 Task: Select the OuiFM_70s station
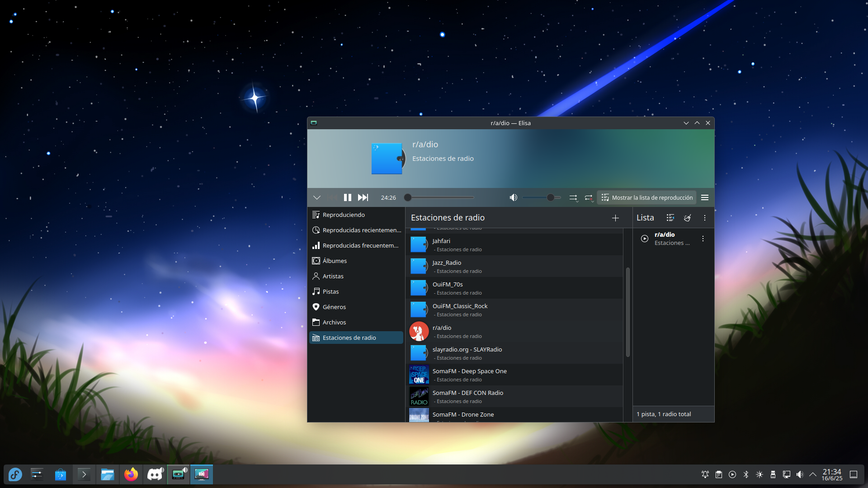point(514,288)
